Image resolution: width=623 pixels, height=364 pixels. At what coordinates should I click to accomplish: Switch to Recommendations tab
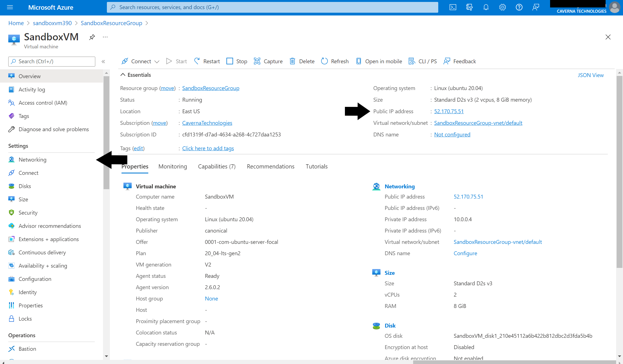click(x=271, y=166)
